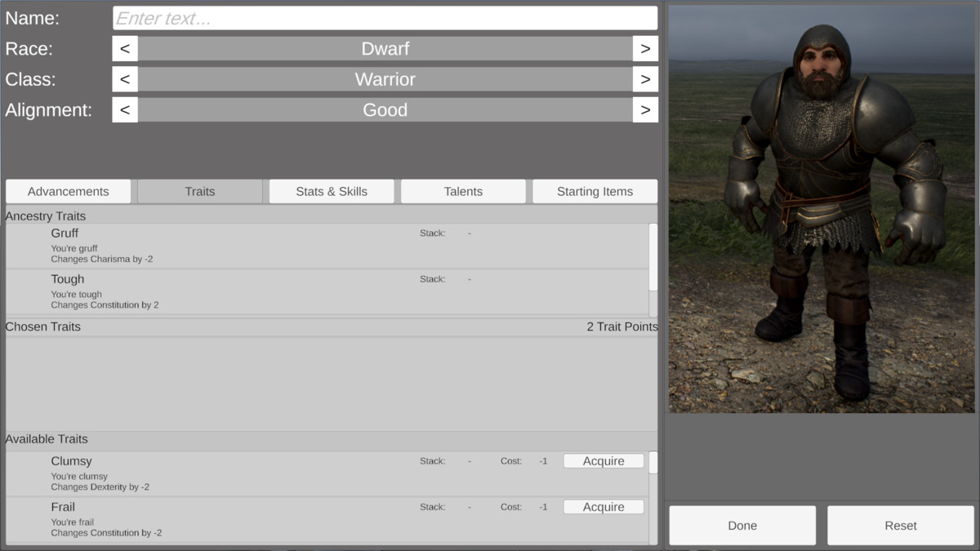980x551 pixels.
Task: Click the Chosen Traits header
Action: 43,327
